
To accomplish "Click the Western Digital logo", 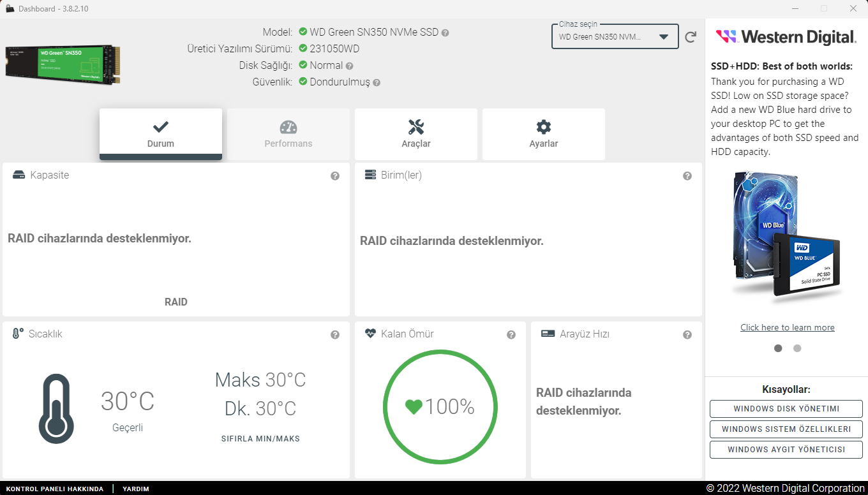I will tap(786, 37).
